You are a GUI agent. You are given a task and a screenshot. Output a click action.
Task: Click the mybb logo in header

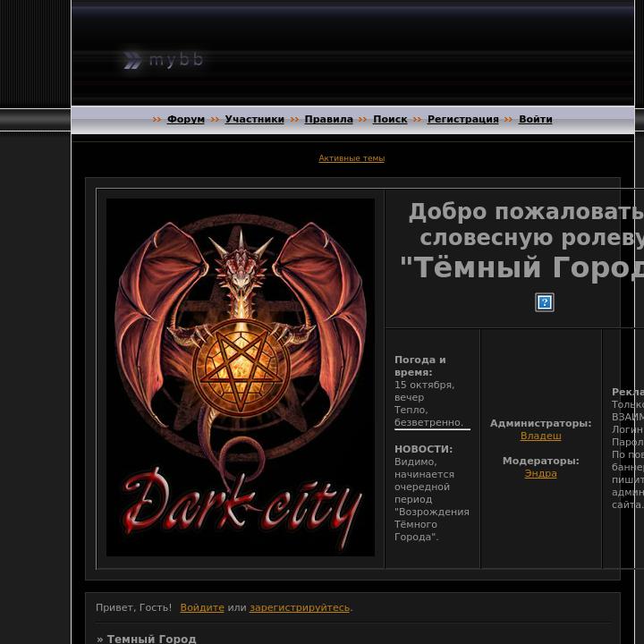click(x=164, y=60)
